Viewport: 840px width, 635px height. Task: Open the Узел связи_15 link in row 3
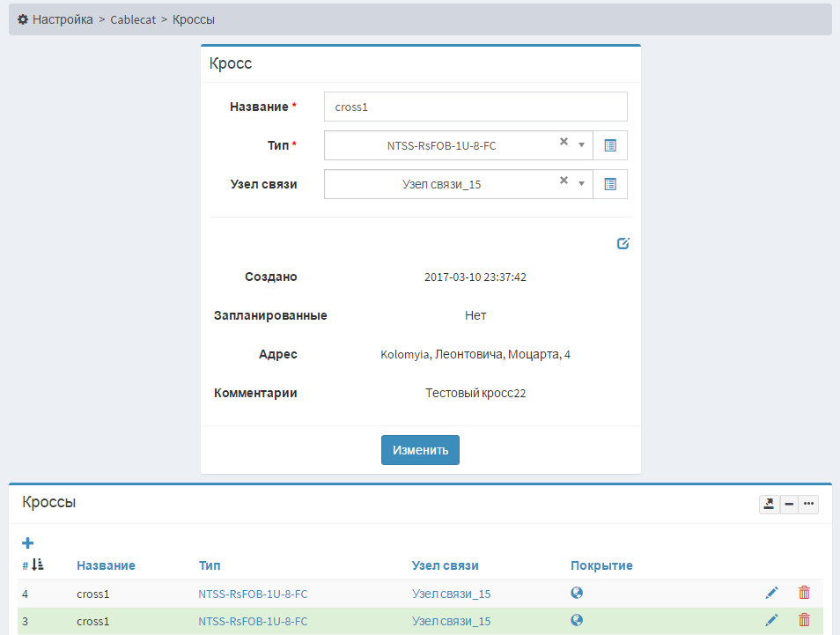point(451,621)
